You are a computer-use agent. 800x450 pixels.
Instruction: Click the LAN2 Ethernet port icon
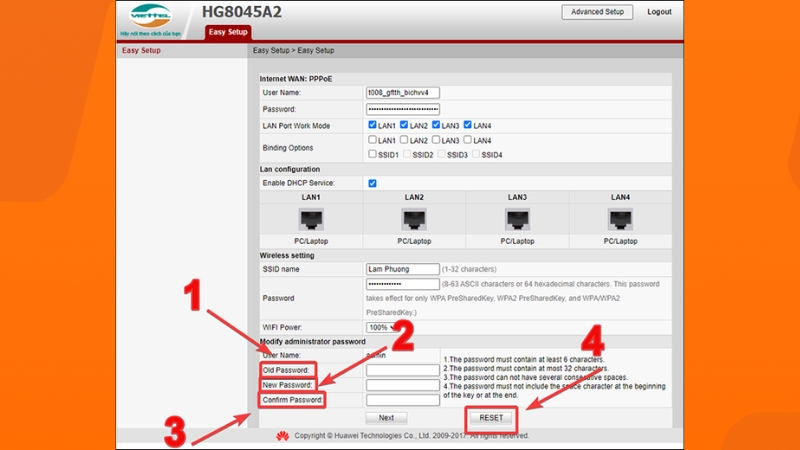tap(413, 219)
